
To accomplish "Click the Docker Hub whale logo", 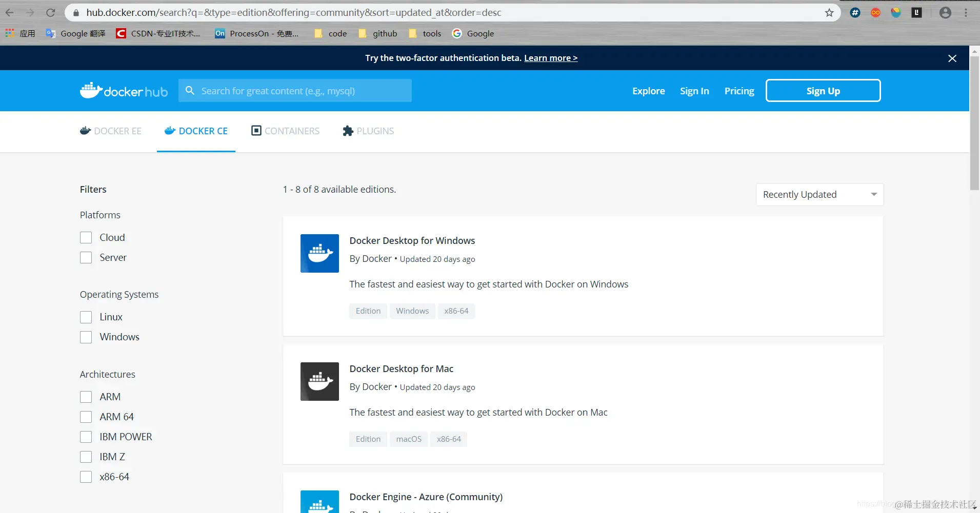I will tap(124, 91).
